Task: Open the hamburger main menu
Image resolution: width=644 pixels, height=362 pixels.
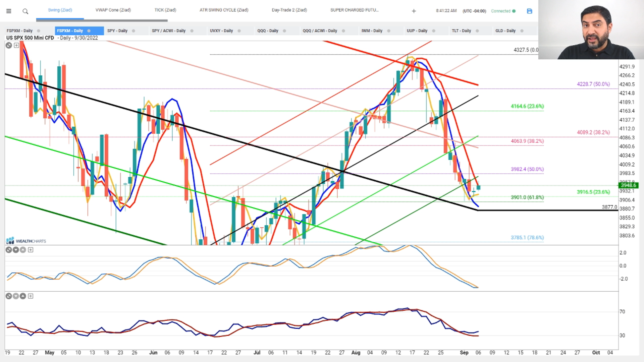Action: click(9, 11)
